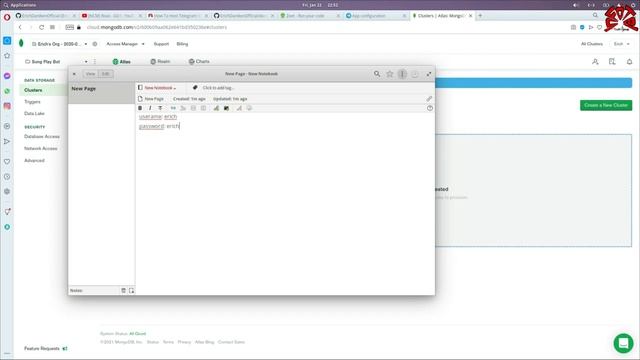Open search in the notebook window header
Screen dimensions: 640x360
(x=377, y=74)
